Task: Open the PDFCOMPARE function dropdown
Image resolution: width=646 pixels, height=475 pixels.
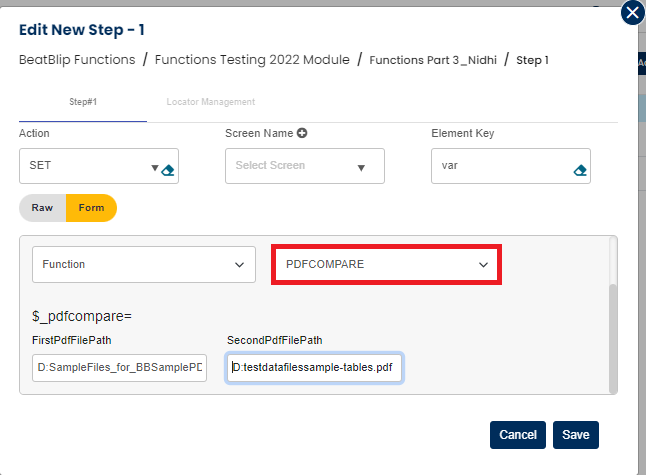Action: (483, 265)
